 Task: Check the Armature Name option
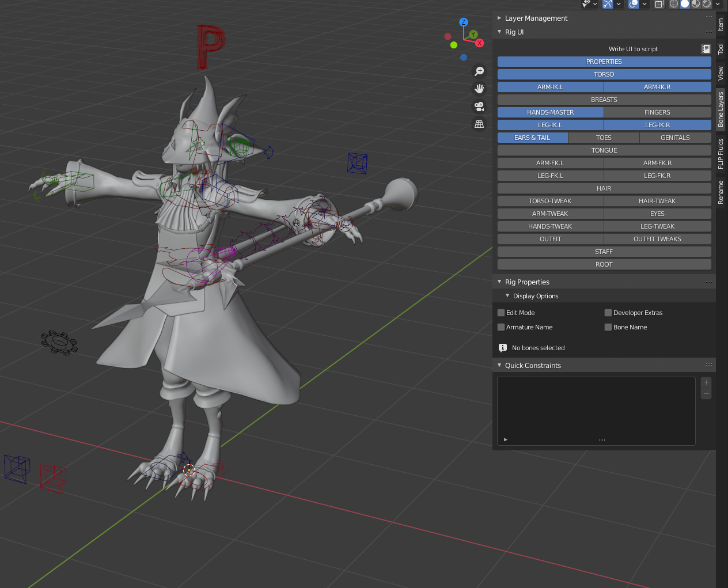(501, 327)
